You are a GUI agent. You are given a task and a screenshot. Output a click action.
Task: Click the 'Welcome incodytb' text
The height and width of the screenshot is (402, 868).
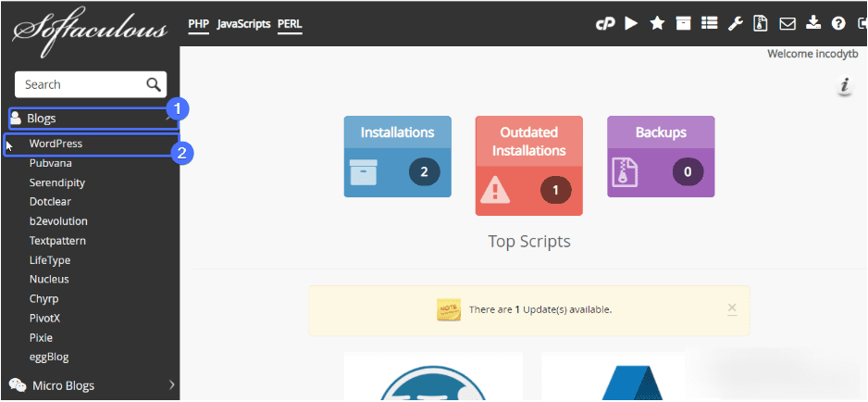pos(812,54)
